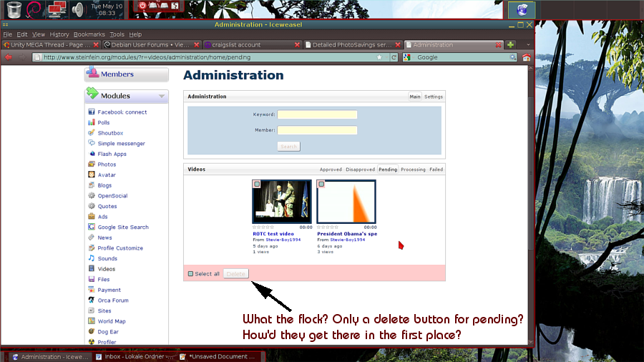This screenshot has height=362, width=644.
Task: Open the Bookmarks menu
Action: pyautogui.click(x=89, y=34)
